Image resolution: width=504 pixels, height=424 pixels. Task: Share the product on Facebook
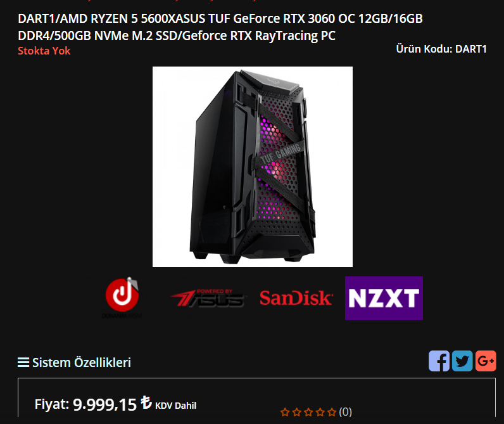pyautogui.click(x=439, y=361)
